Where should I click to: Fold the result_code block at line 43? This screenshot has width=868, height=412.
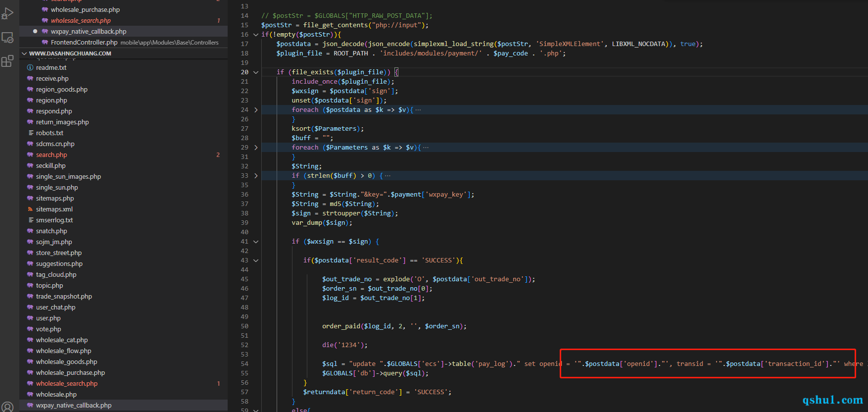pos(256,260)
